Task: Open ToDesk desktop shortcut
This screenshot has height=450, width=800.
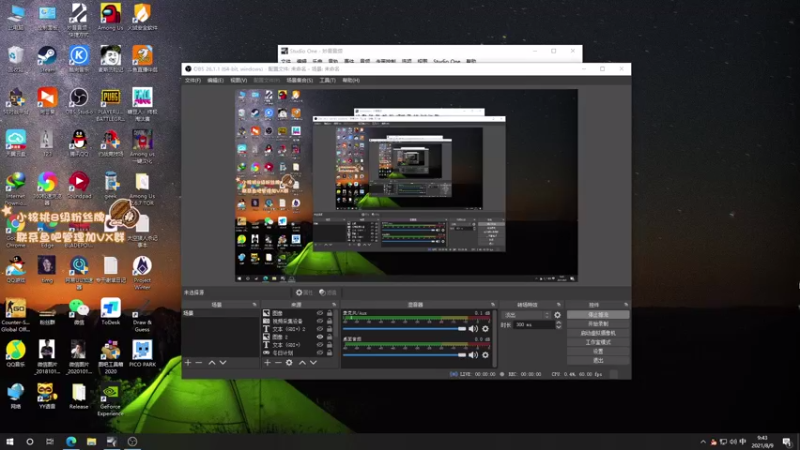Action: tap(110, 311)
